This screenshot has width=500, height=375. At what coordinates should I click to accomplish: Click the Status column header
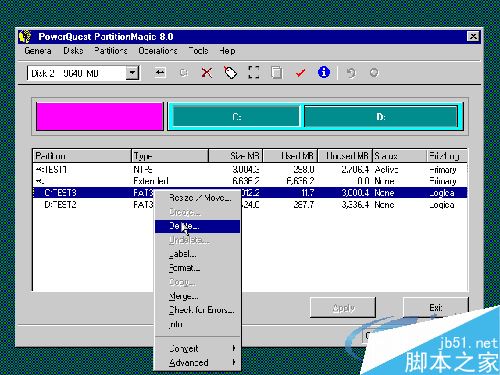(400, 156)
